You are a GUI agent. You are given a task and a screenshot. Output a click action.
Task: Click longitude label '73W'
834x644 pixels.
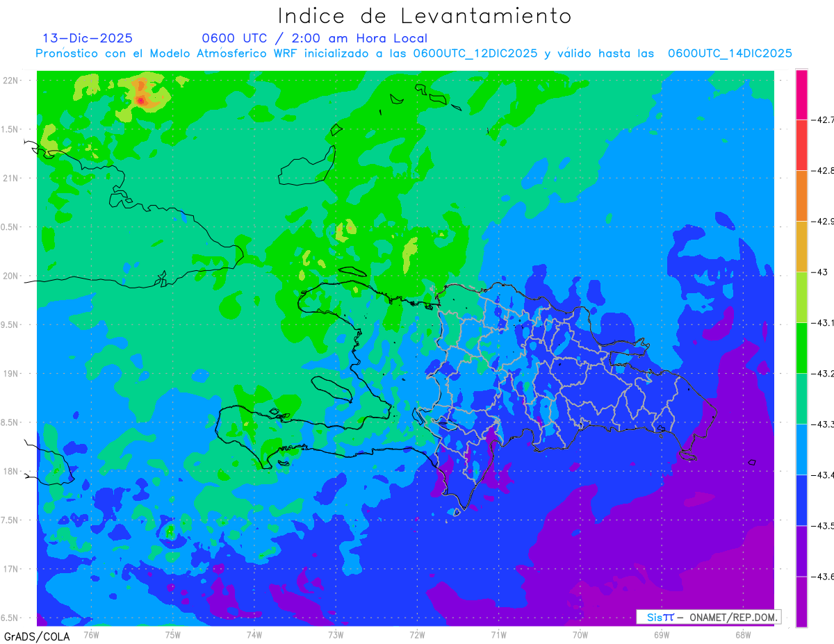click(336, 634)
